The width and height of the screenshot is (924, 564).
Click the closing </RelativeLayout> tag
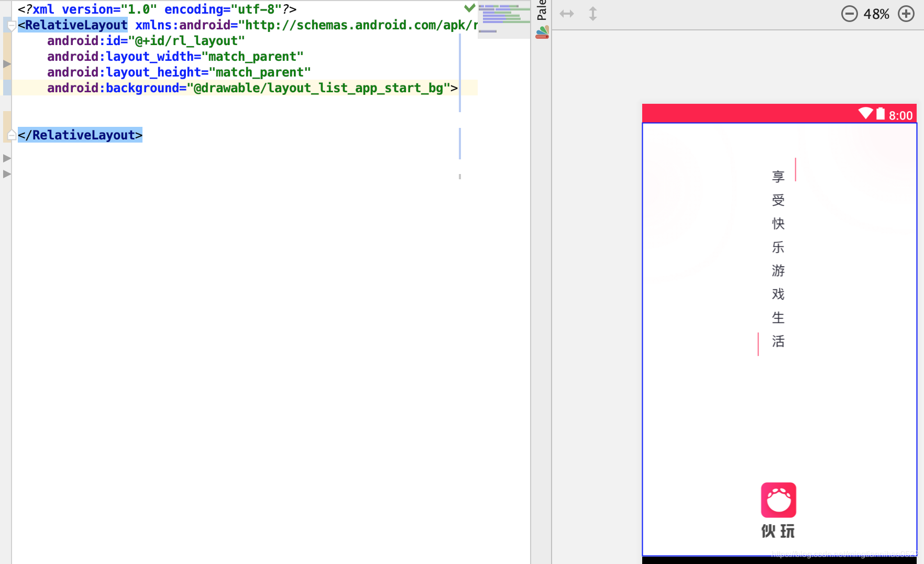80,135
